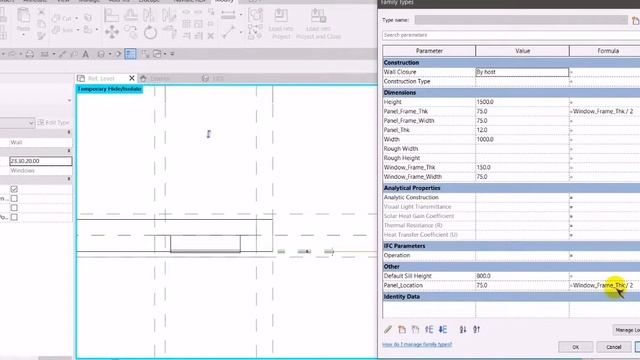Sort parameters in descending order
This screenshot has height=360, width=640.
click(476, 329)
